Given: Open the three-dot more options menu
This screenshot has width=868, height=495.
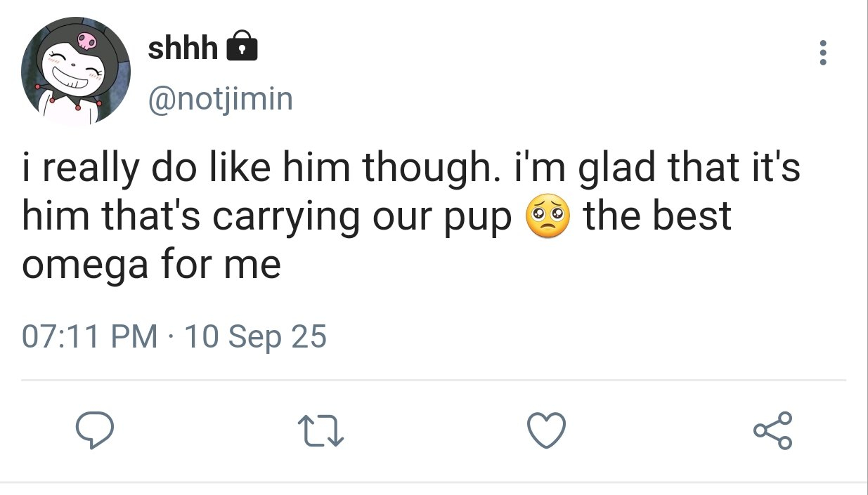Looking at the screenshot, I should (x=823, y=53).
